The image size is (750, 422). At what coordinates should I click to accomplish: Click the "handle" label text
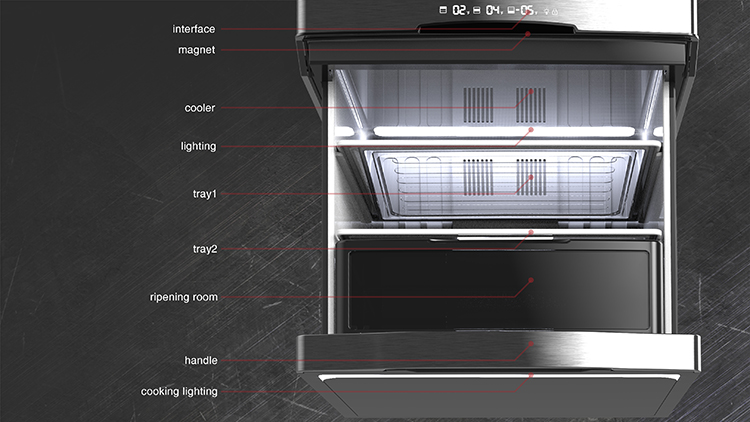(x=200, y=360)
